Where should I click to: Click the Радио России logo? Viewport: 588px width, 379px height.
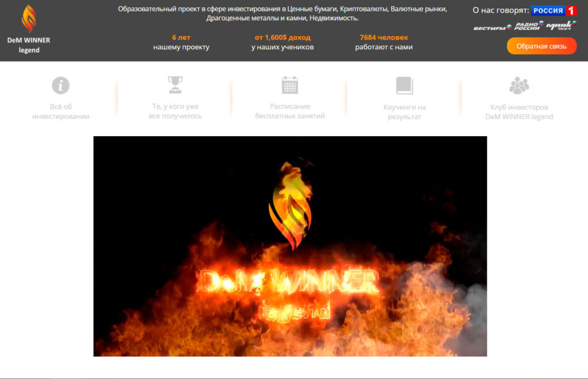coord(528,26)
